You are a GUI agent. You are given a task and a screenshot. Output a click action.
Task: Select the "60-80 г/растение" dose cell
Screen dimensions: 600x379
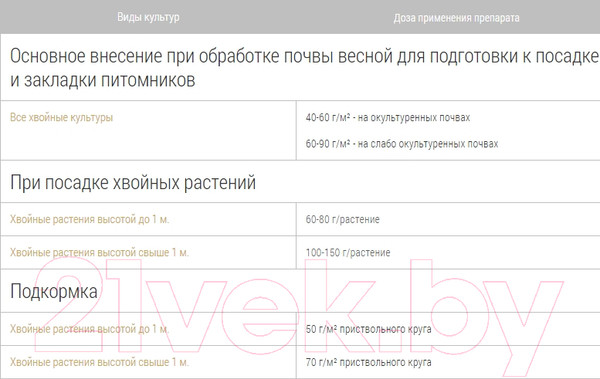(x=342, y=219)
